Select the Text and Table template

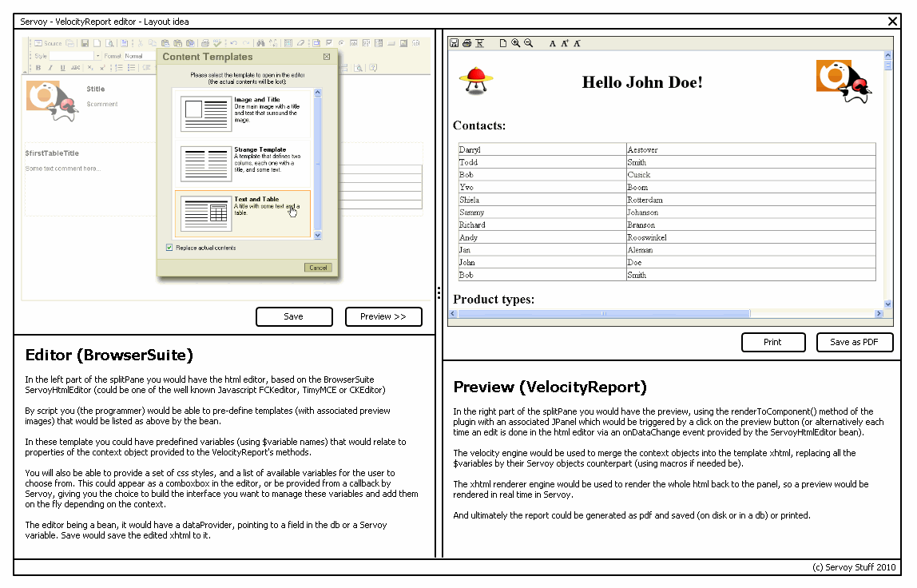[243, 213]
